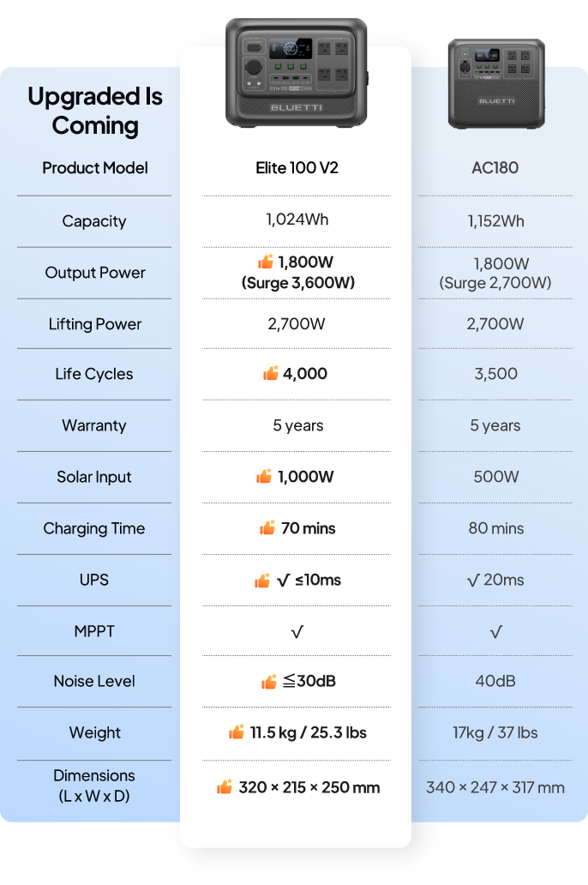The width and height of the screenshot is (588, 885).
Task: Click the thumbs-up icon beside 1,800W output power
Action: [266, 262]
